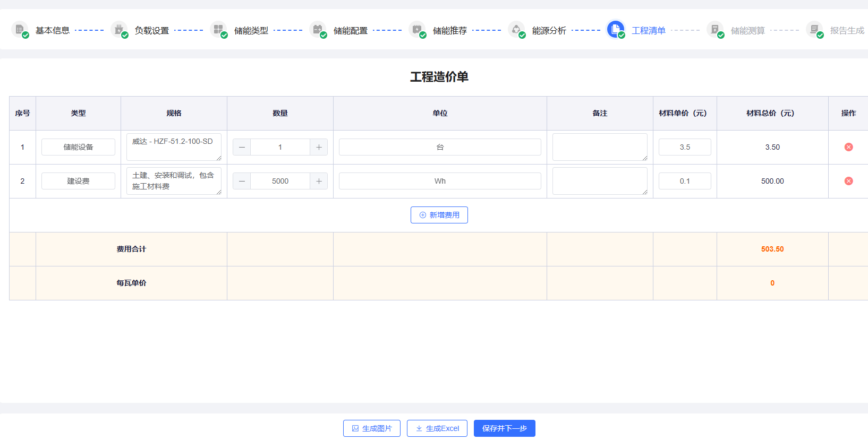Screen dimensions: 868x440
Task: Click the 能源分析 step icon
Action: coord(516,30)
